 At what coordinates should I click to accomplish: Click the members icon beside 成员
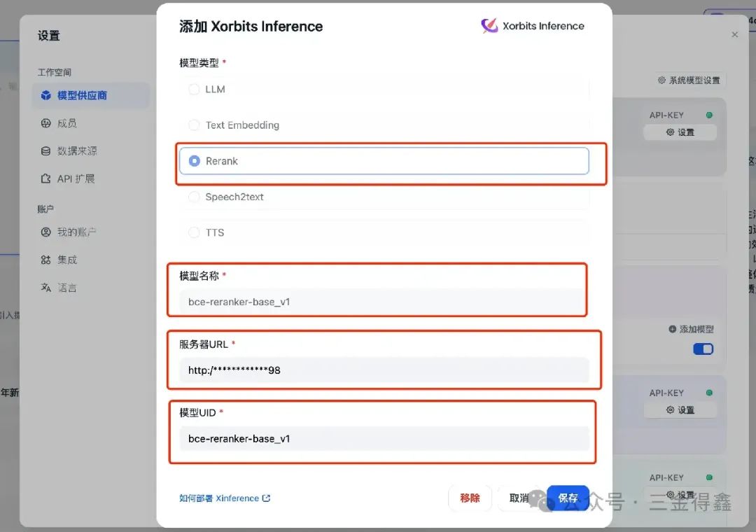point(45,123)
